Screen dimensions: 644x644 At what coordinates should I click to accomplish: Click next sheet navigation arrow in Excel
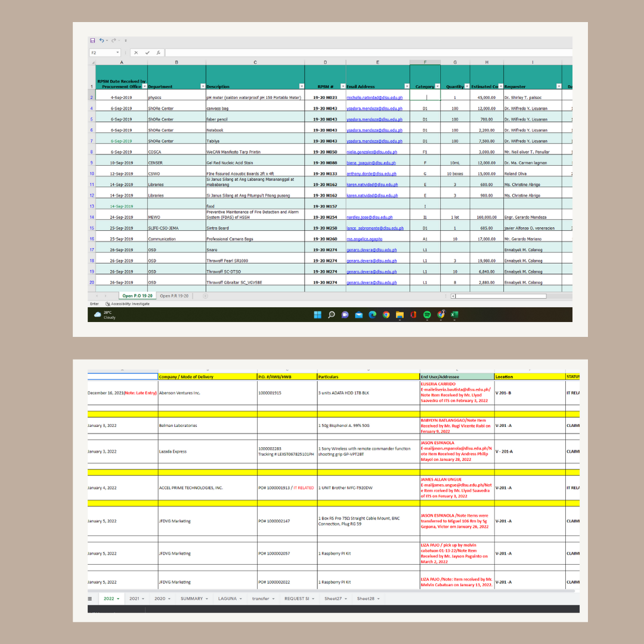pyautogui.click(x=106, y=296)
